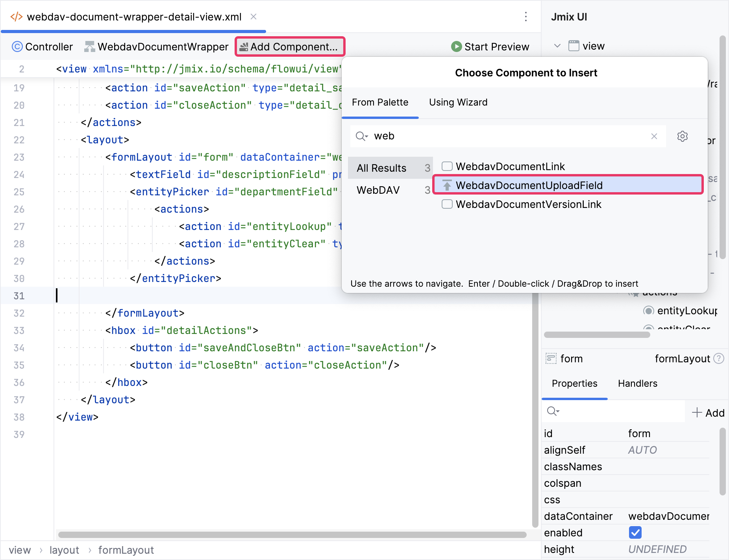Open the component search history dropdown
Viewport: 729px width, 560px height.
362,136
